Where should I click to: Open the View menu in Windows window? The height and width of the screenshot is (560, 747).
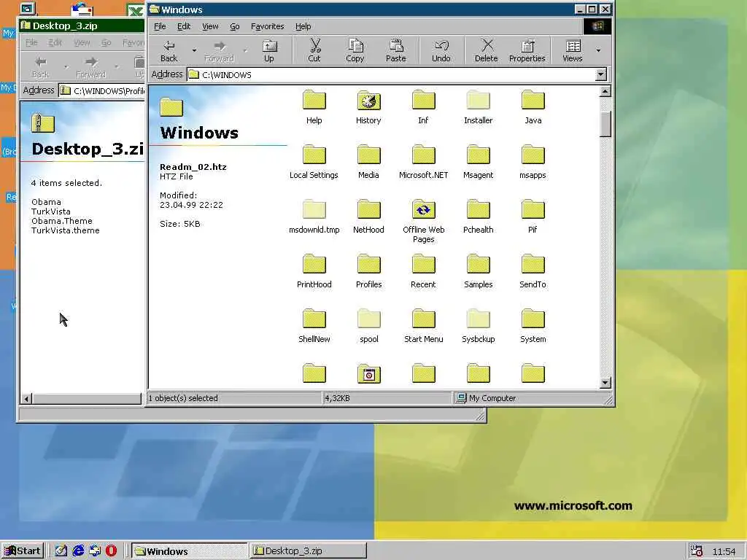click(x=210, y=27)
